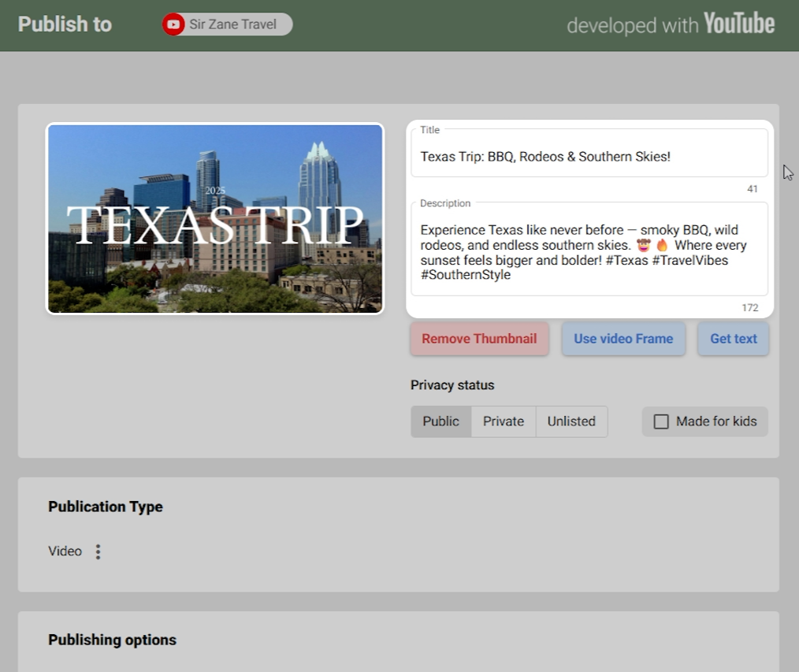Image resolution: width=799 pixels, height=672 pixels.
Task: Click the Publish to header text
Action: (x=65, y=24)
